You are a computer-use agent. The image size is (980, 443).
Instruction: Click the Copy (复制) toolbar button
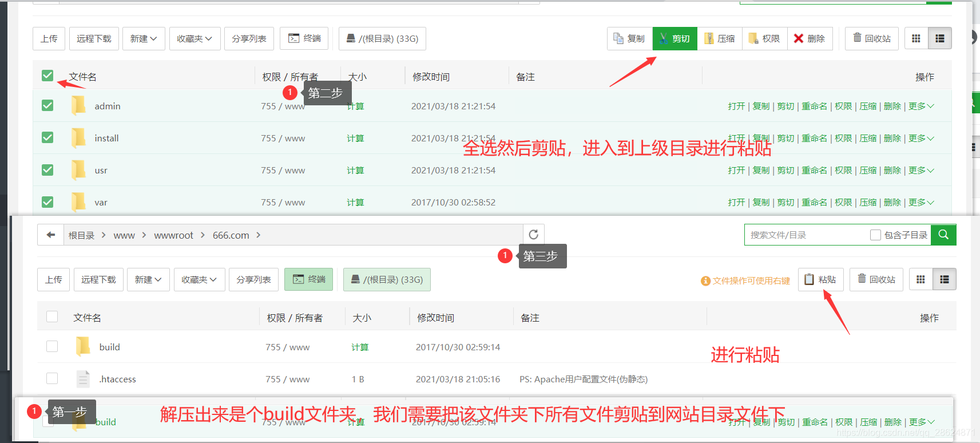(630, 38)
